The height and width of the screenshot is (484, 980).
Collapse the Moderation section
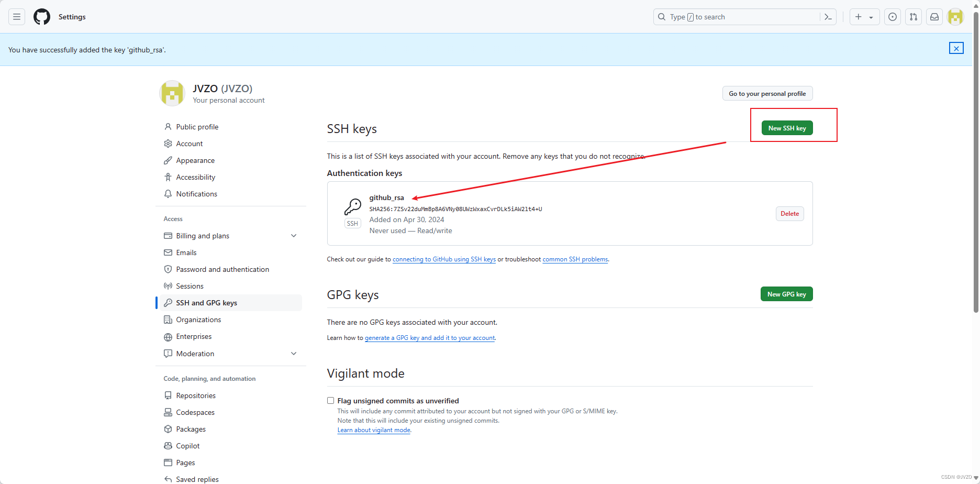294,353
